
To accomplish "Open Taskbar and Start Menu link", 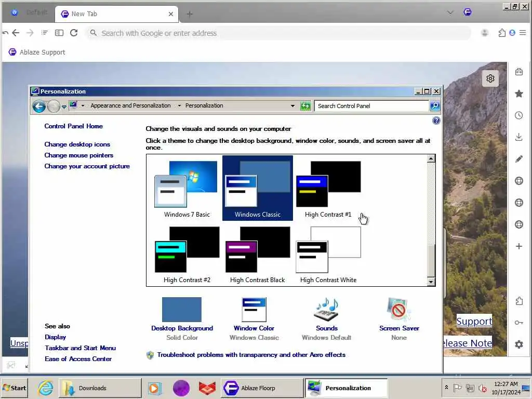I will pyautogui.click(x=80, y=348).
